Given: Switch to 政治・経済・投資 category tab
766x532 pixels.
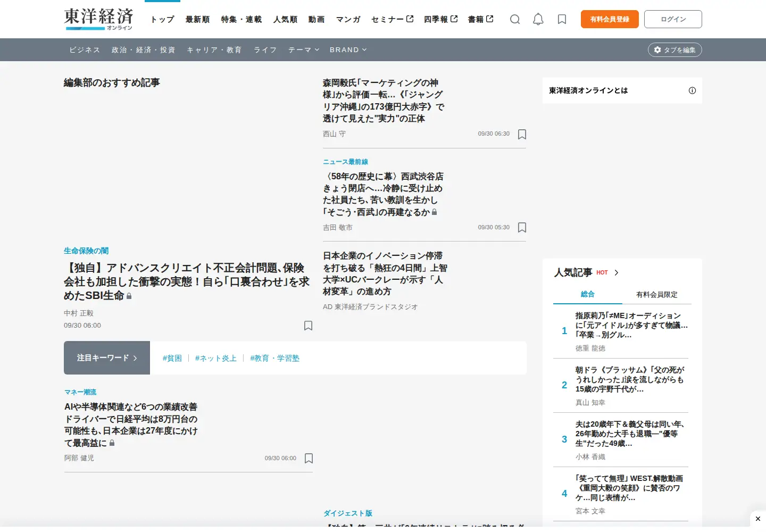Looking at the screenshot, I should coord(144,50).
